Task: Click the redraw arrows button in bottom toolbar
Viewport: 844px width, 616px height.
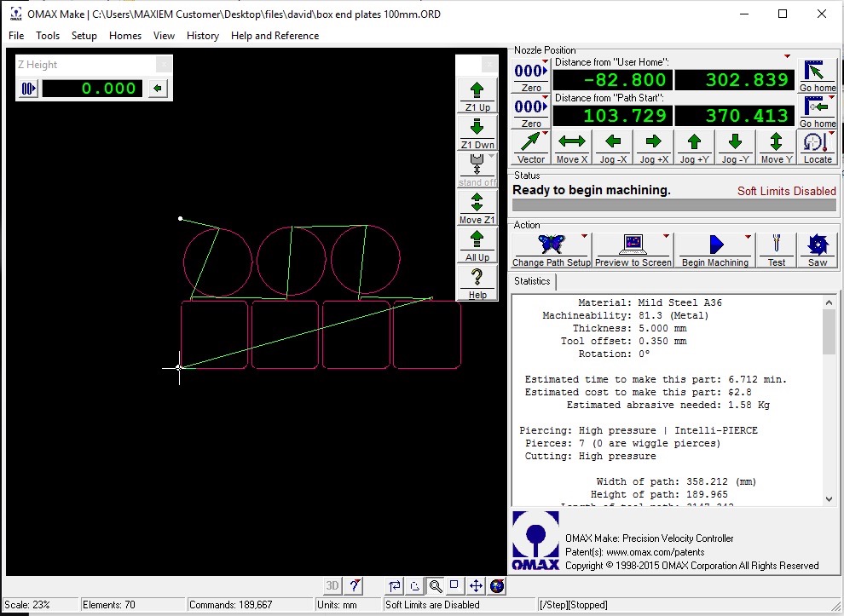Action: [395, 586]
